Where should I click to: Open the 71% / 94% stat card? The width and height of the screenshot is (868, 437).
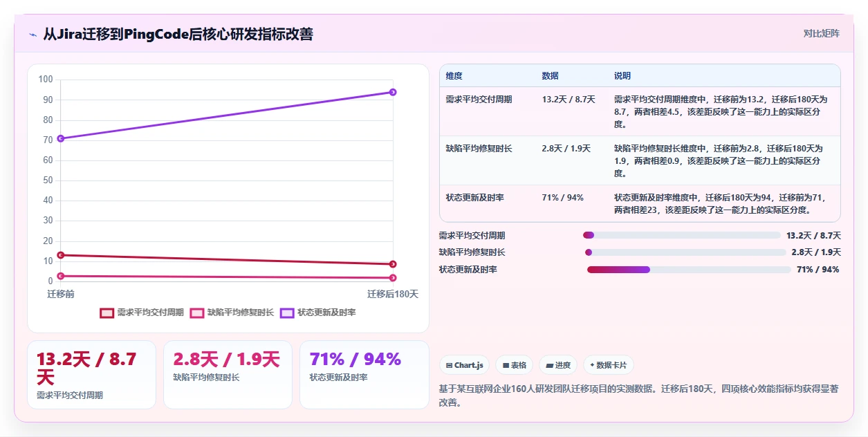tap(364, 375)
